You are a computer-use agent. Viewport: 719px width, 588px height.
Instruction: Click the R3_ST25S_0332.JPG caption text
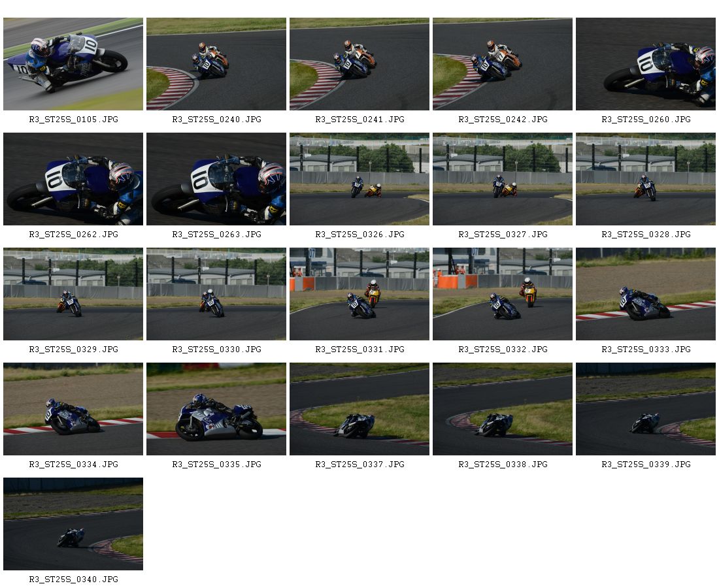click(503, 350)
